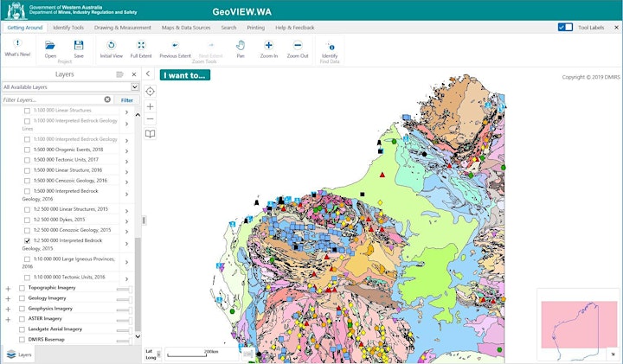Expand Geophysics Imagery group
Screen dimensions: 623x364
(8, 309)
